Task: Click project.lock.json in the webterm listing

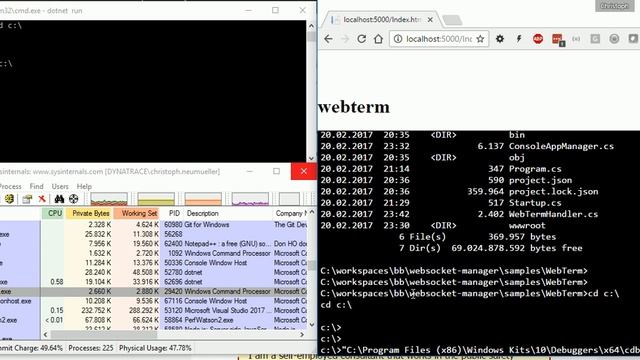Action: tap(553, 191)
